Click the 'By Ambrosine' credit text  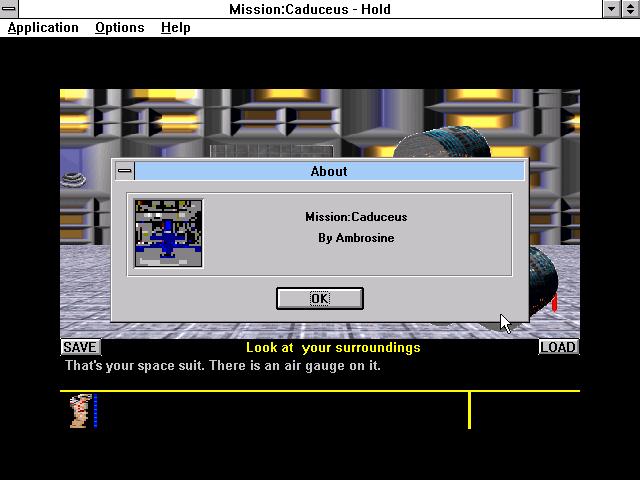[356, 238]
